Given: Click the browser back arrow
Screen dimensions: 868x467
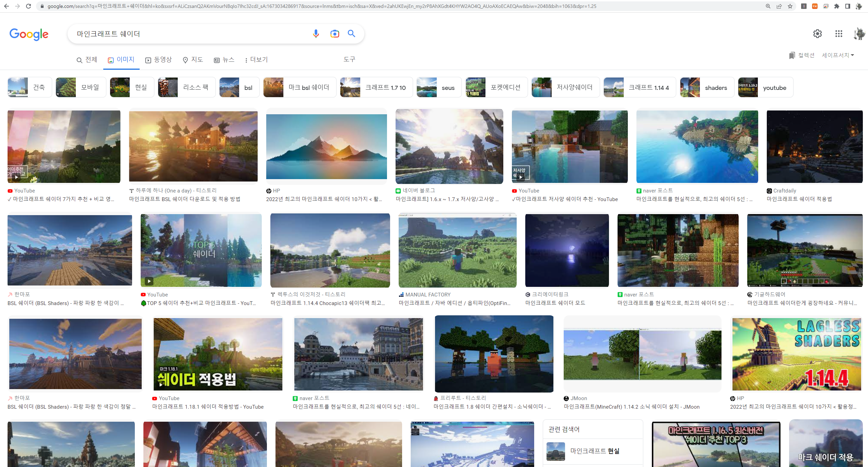Looking at the screenshot, I should click(7, 6).
